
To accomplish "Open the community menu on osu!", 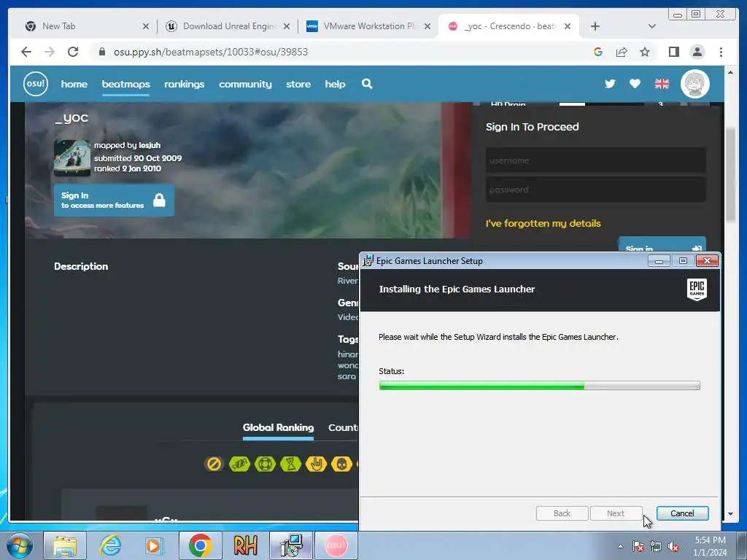I will click(245, 84).
